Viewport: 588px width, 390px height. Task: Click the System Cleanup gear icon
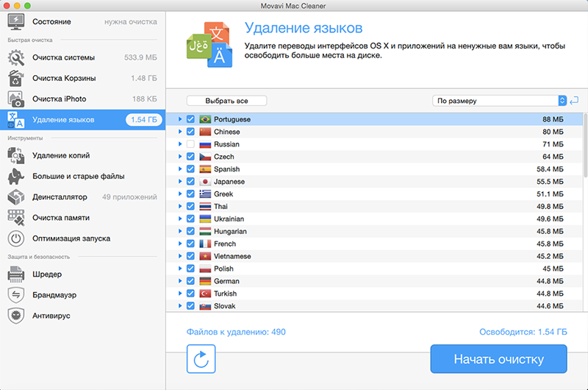coord(17,57)
